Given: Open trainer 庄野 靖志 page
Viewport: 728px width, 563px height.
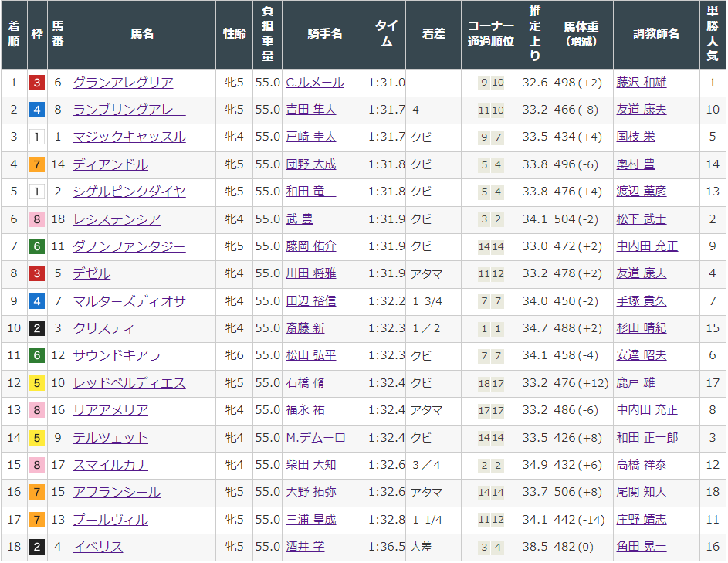Looking at the screenshot, I should tap(642, 520).
